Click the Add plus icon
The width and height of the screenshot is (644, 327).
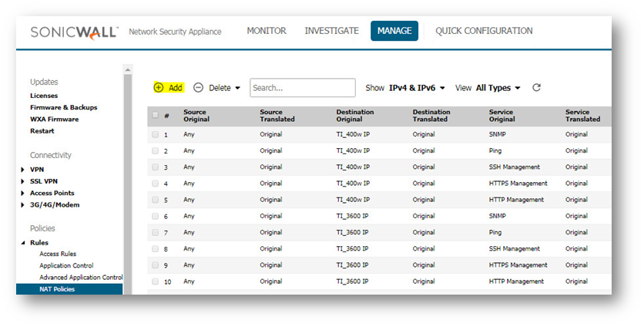[159, 88]
